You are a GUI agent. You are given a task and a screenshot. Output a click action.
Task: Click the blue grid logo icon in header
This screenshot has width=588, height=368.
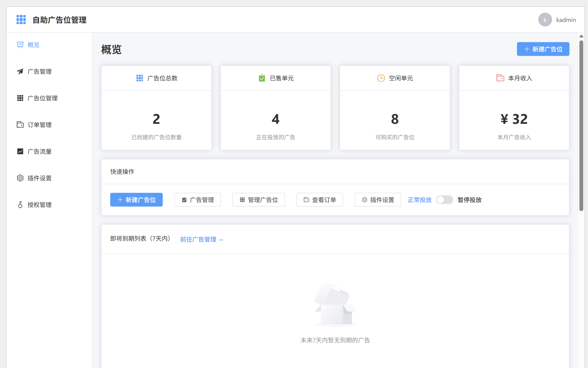pos(21,20)
